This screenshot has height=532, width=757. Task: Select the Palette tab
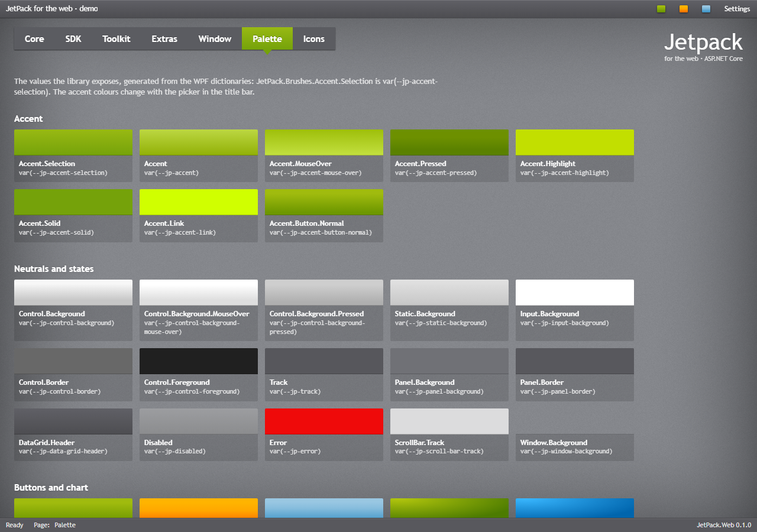coord(267,39)
